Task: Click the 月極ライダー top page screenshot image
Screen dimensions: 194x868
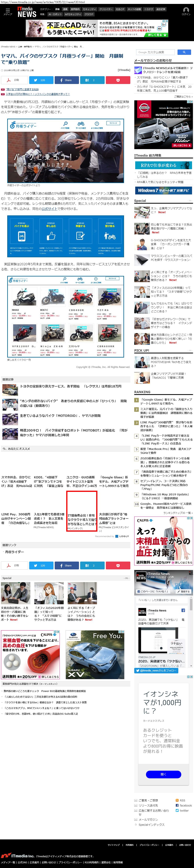Action: coord(65,151)
